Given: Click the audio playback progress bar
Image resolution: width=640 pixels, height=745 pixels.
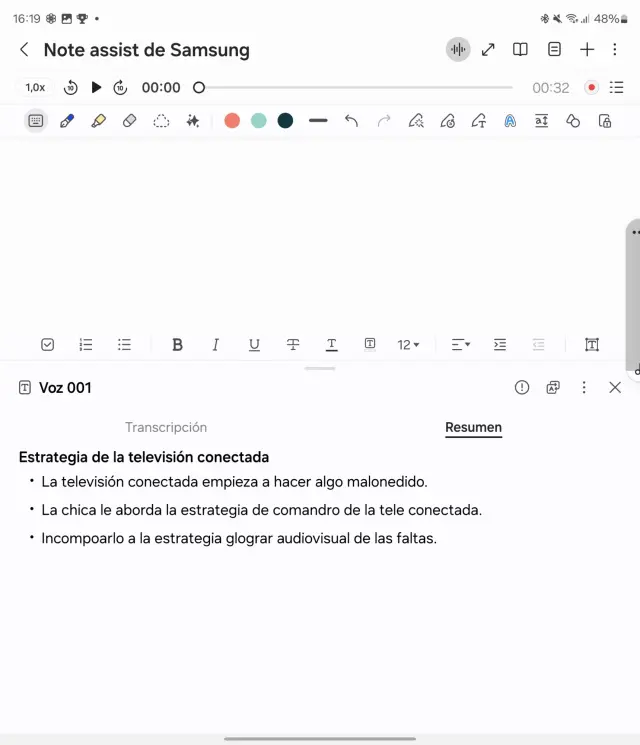Looking at the screenshot, I should click(355, 88).
